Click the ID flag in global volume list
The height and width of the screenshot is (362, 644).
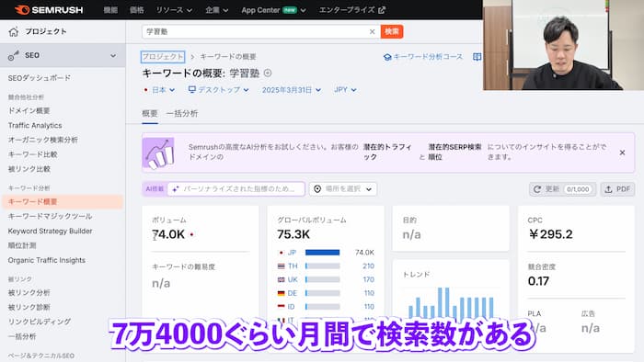tap(281, 307)
